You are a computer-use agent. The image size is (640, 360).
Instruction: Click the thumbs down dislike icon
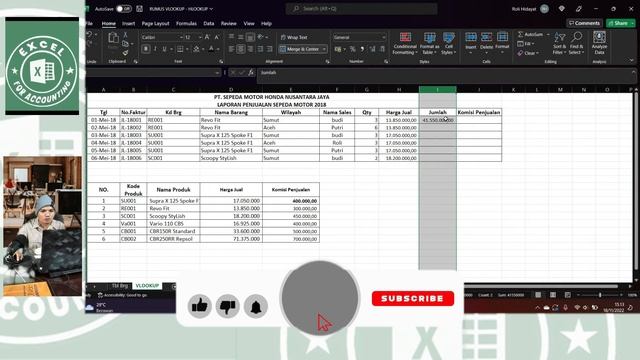228,306
